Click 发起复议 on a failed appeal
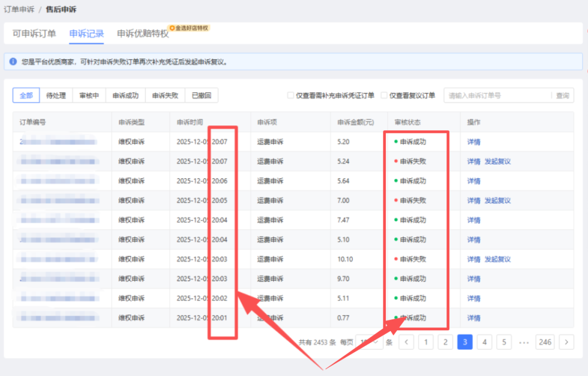Screen dimensions: 588x376 [x=497, y=161]
